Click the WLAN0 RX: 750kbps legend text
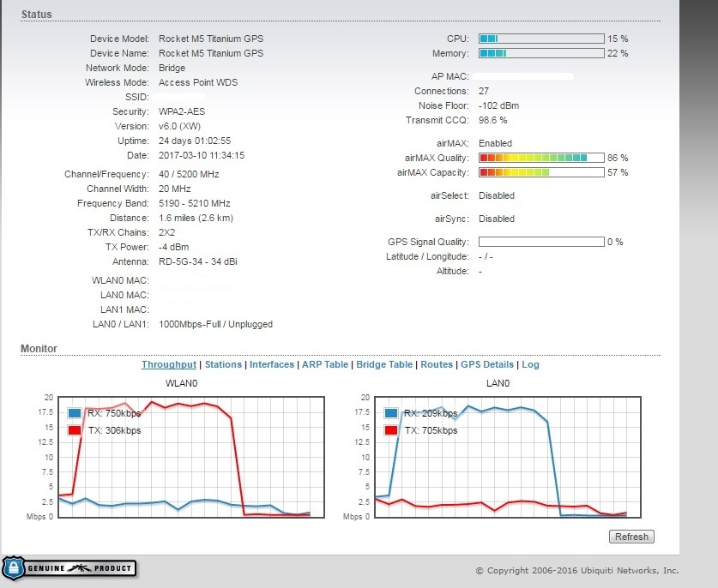Viewport: 718px width, 588px height. 114,413
